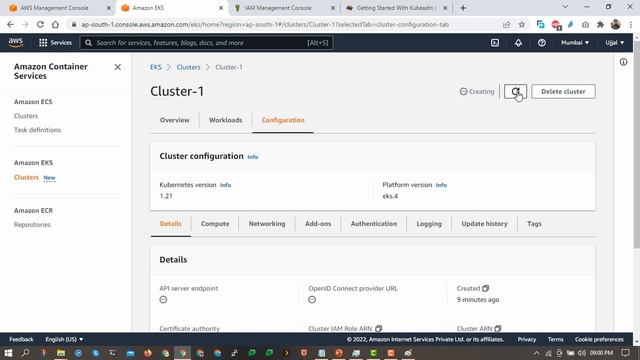Click the Feedback link in footer

21,339
